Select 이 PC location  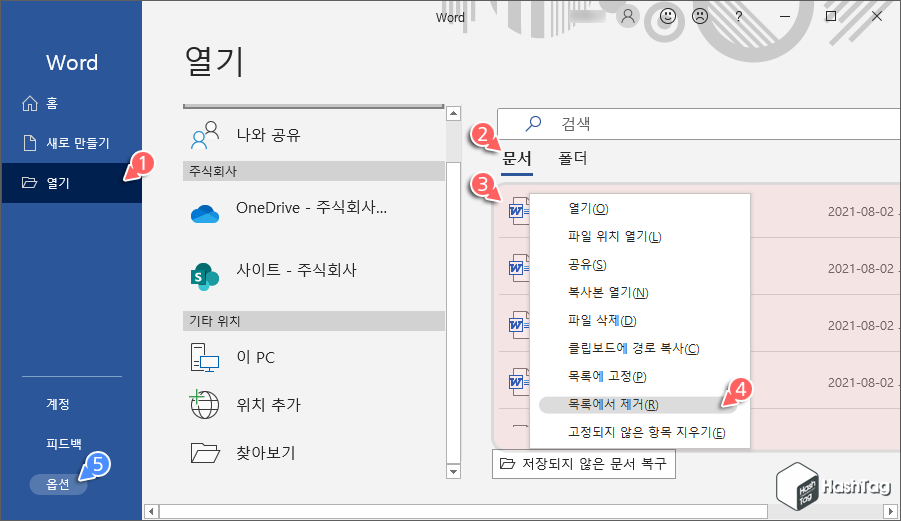[314, 357]
